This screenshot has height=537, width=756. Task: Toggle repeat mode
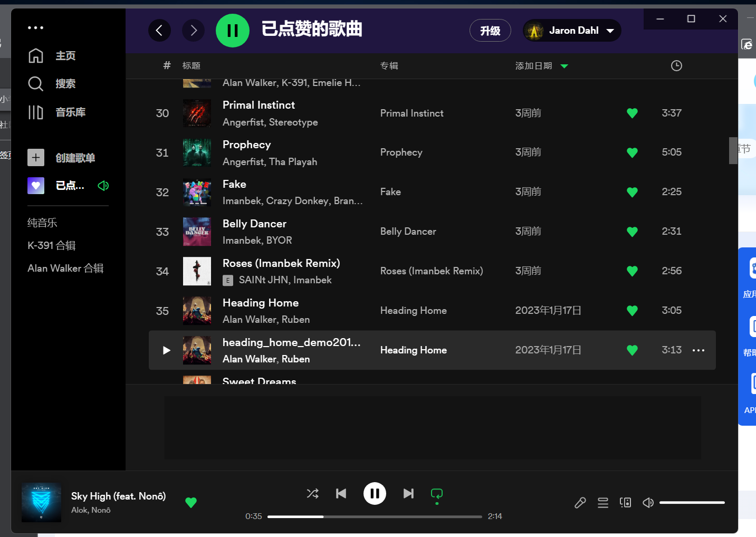tap(437, 494)
